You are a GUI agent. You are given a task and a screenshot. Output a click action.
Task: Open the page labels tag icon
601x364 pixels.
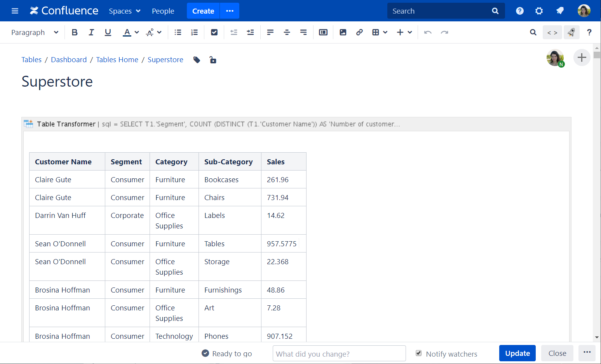[197, 60]
